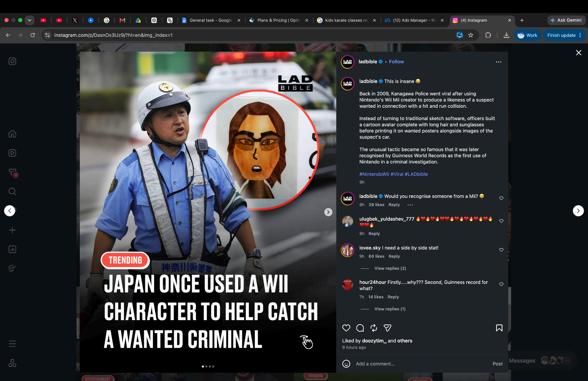Like ulugbek_yuldashev_777's comment
The height and width of the screenshot is (381, 588).
(x=501, y=221)
